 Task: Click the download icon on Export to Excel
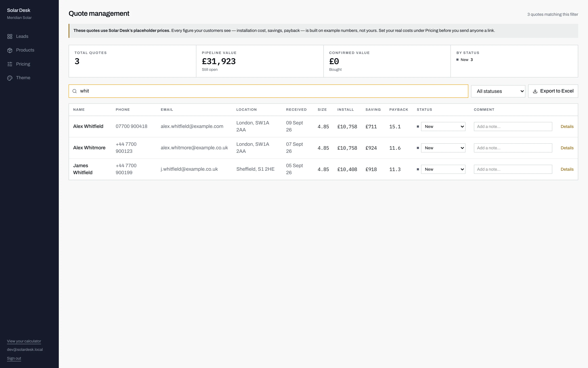point(535,91)
